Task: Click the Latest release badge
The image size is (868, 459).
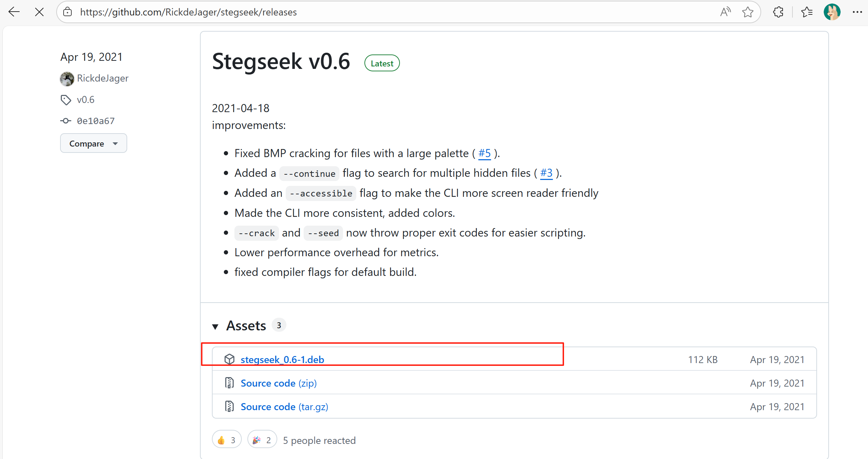Action: [382, 63]
